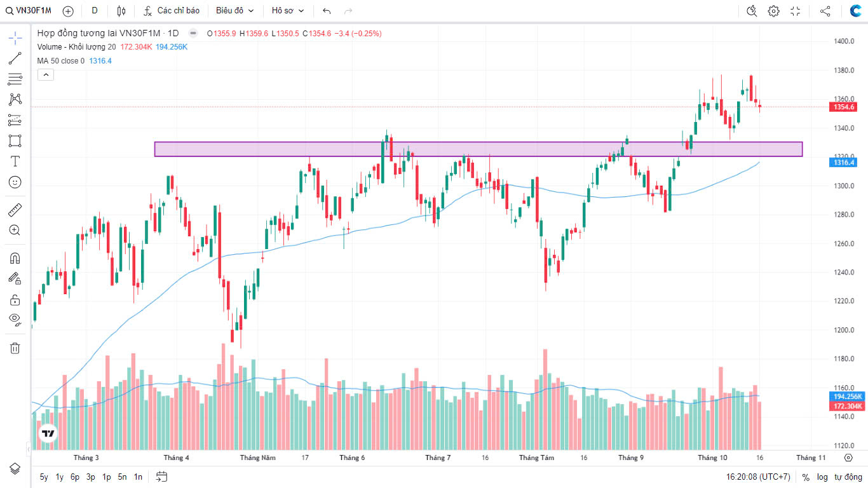Select the text annotation tool

(x=15, y=161)
